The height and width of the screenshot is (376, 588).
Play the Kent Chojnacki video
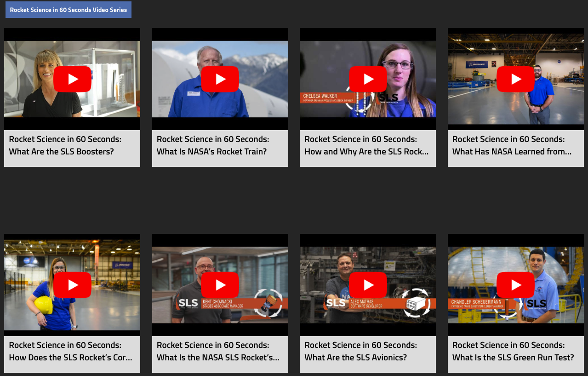pos(220,285)
